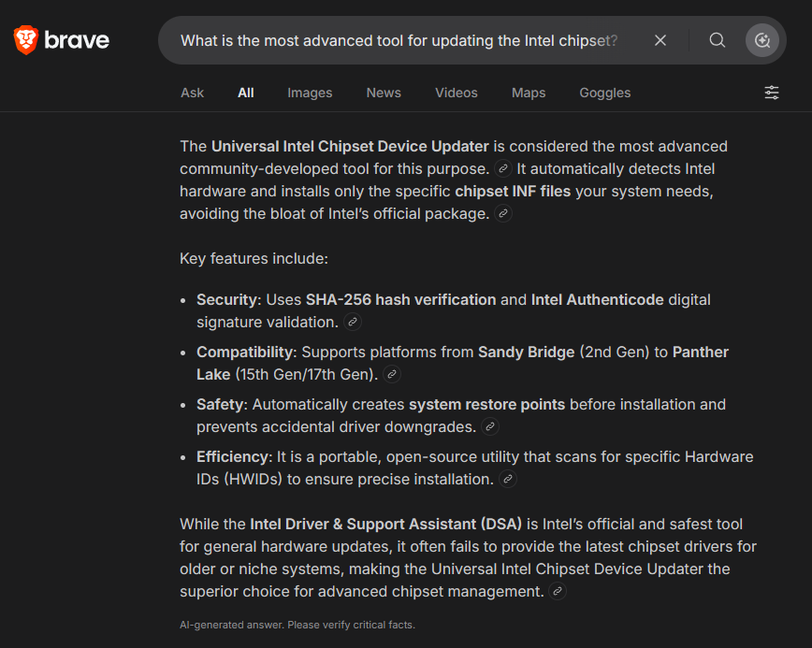Open the Maps tab

click(529, 93)
